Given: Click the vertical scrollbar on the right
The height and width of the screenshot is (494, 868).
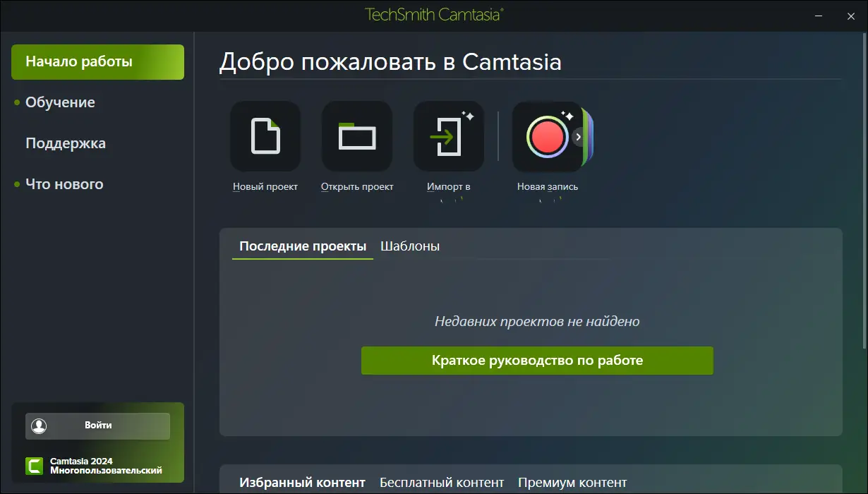Looking at the screenshot, I should (864, 191).
